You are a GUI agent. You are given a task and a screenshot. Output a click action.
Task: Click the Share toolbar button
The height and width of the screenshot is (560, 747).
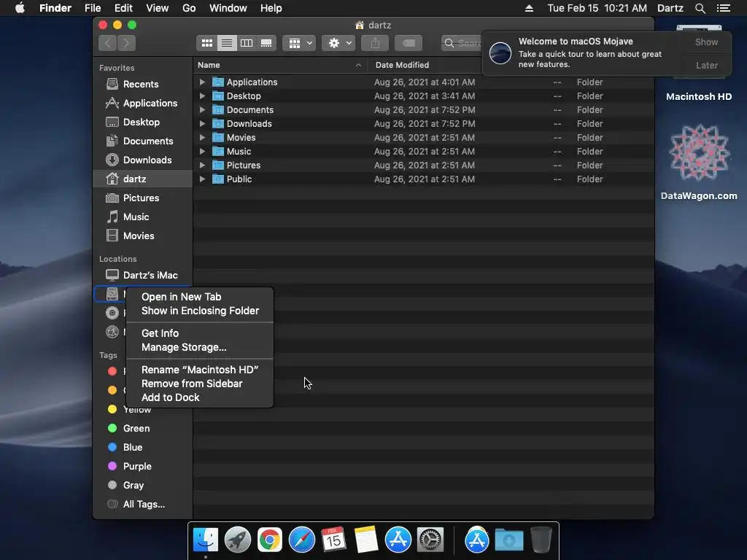375,43
